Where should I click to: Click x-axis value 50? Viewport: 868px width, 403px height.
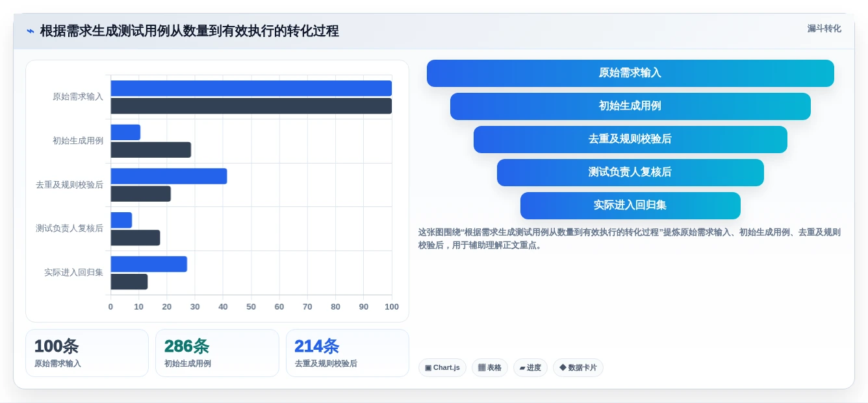[251, 307]
